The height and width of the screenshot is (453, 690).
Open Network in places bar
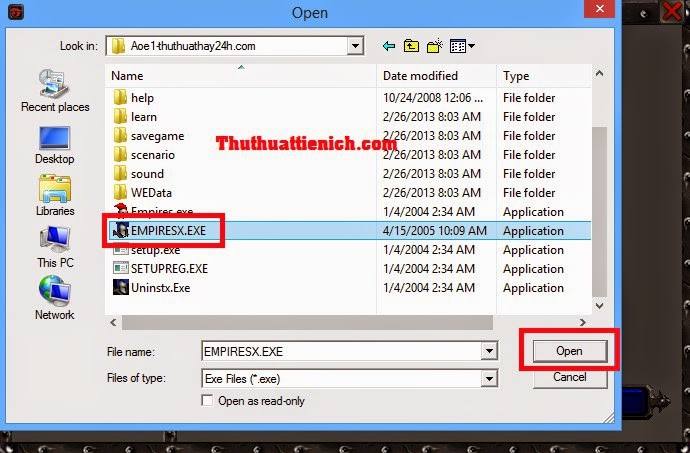(55, 298)
